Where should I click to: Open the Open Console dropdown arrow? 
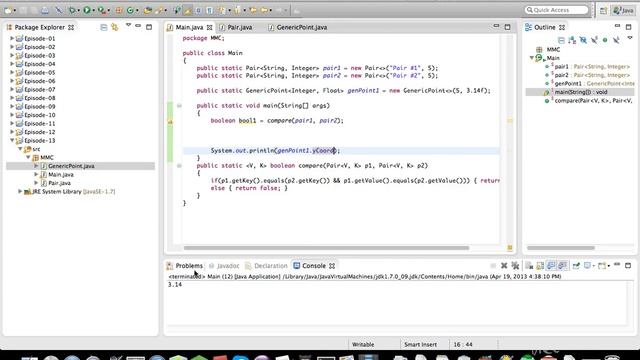[609, 266]
